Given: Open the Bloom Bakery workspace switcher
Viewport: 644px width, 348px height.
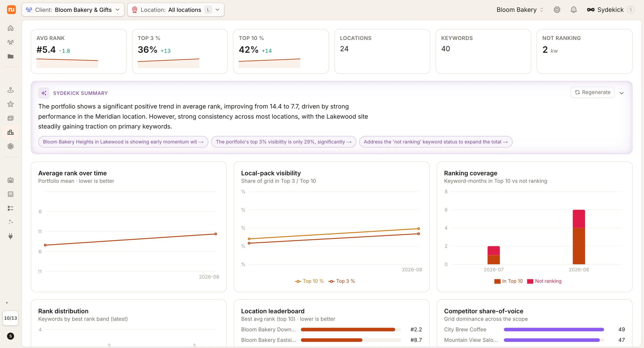Looking at the screenshot, I should tap(520, 10).
